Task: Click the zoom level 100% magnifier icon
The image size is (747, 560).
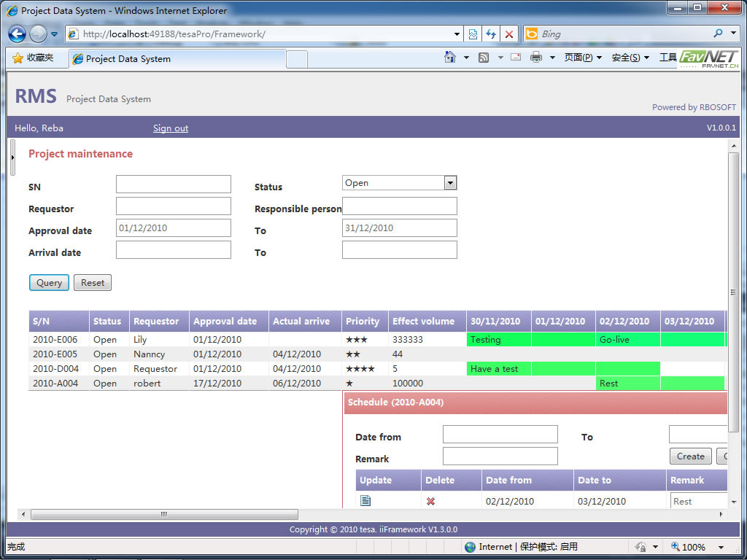Action: pos(675,547)
